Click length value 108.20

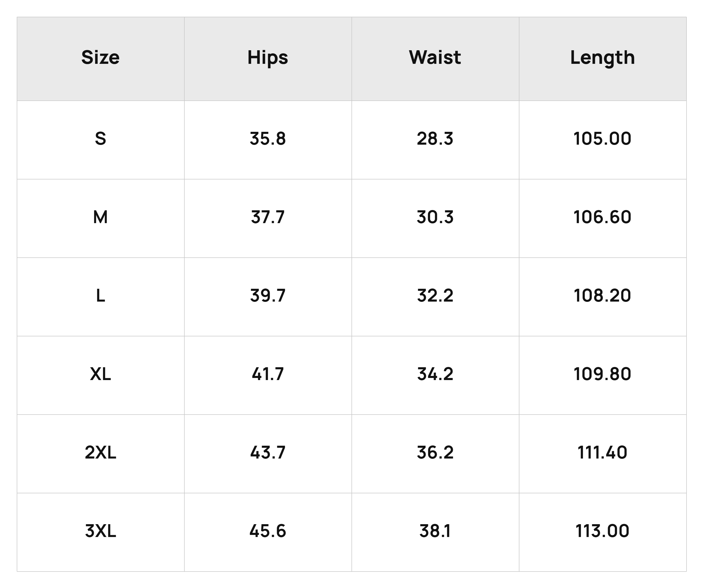tap(603, 296)
